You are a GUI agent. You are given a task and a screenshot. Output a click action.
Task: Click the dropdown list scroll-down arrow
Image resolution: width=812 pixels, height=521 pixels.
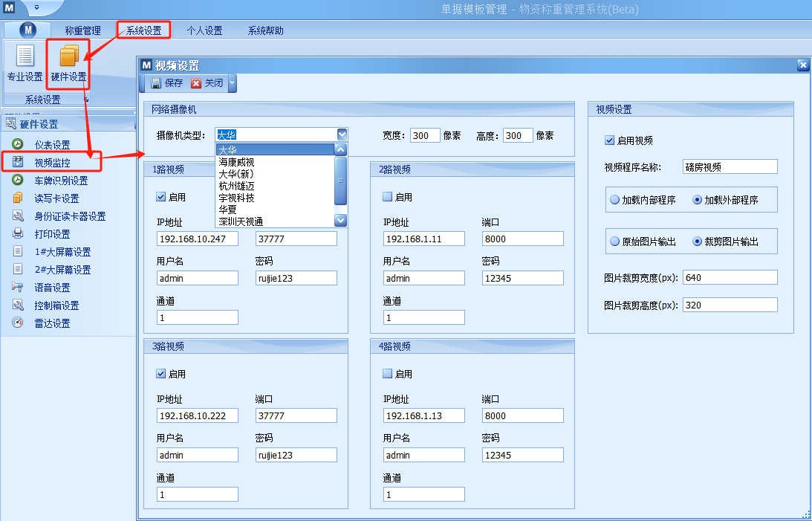[x=341, y=220]
